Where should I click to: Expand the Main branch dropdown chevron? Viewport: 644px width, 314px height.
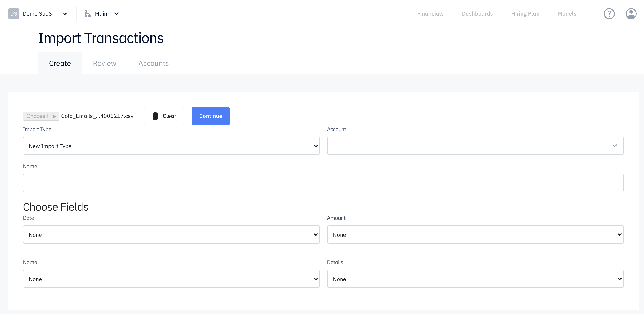(x=117, y=14)
